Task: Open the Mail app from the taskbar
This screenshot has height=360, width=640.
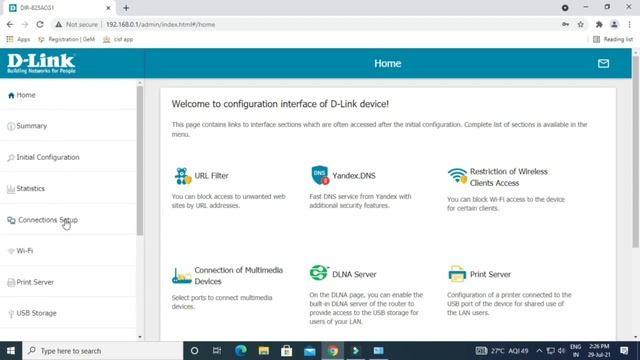Action: [310, 351]
